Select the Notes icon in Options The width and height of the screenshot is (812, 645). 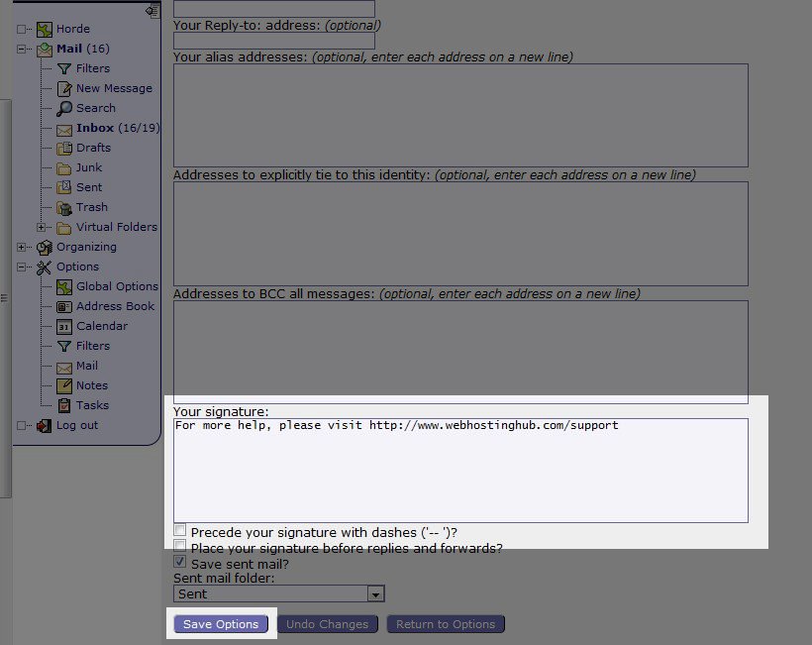[64, 385]
